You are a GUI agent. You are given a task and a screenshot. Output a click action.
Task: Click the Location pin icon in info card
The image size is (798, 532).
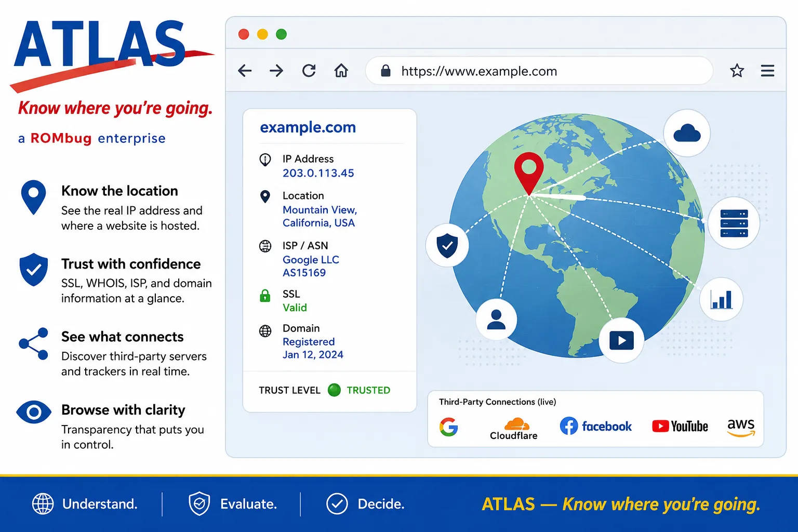tap(265, 196)
